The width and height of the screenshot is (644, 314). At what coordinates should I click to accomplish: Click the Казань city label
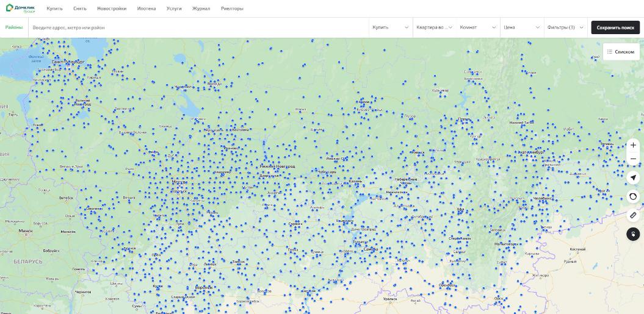(x=355, y=181)
